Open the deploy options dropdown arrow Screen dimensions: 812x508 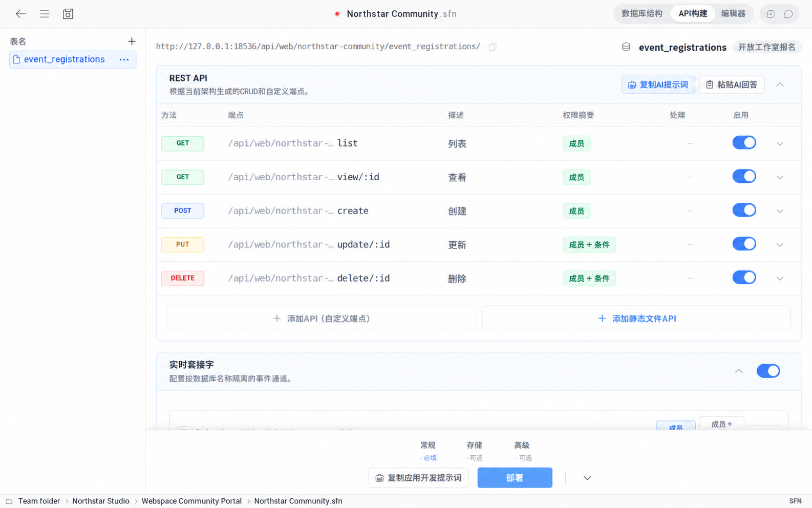click(x=587, y=478)
